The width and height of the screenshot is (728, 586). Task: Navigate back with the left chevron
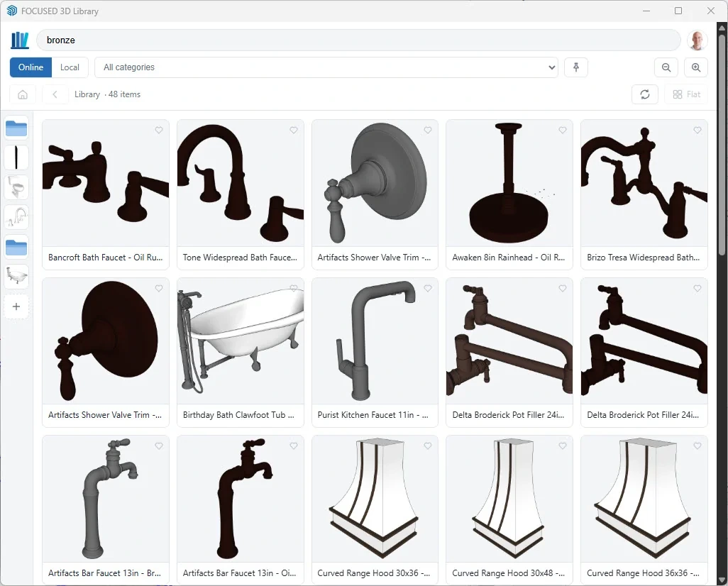pos(55,94)
